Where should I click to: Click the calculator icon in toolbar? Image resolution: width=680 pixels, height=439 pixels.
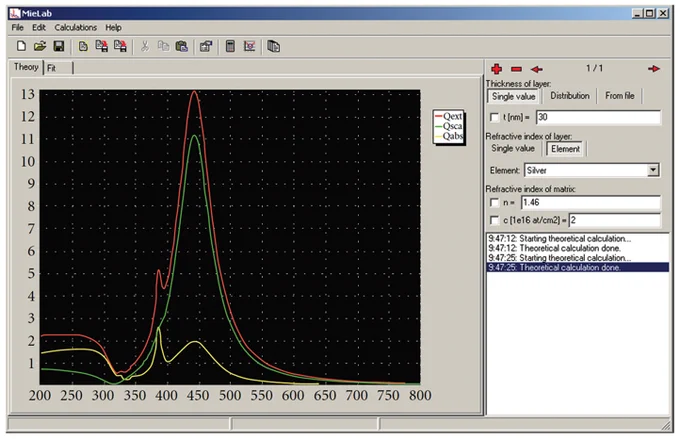(x=230, y=46)
